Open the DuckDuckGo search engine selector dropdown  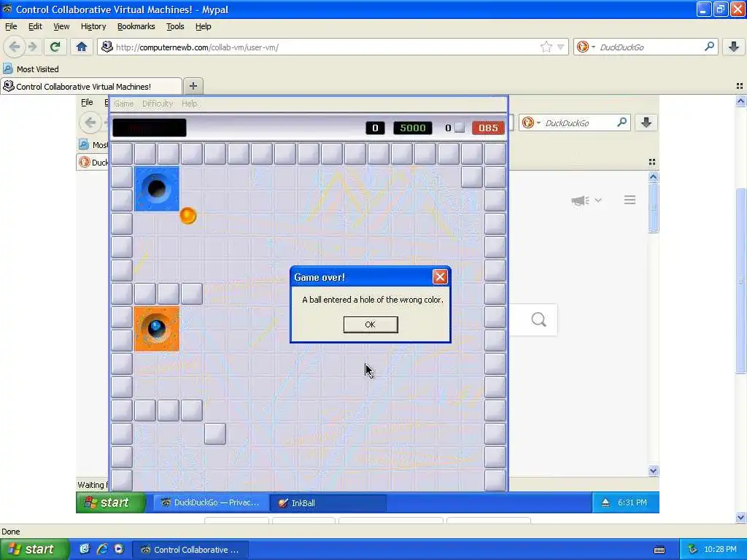[586, 47]
